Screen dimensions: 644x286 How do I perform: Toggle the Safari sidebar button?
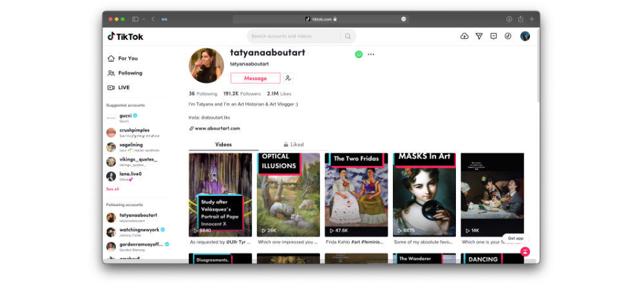click(135, 19)
